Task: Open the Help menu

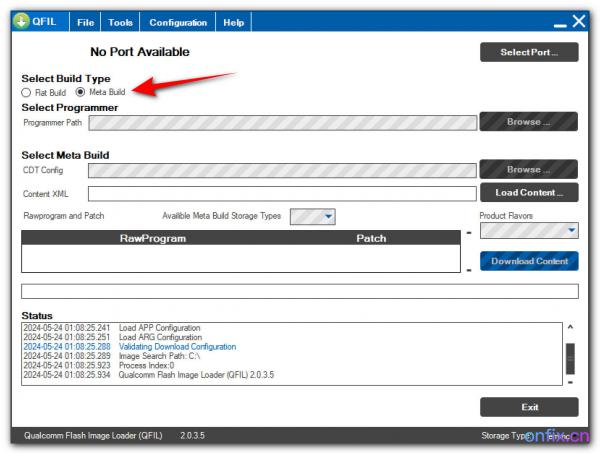Action: coord(233,23)
